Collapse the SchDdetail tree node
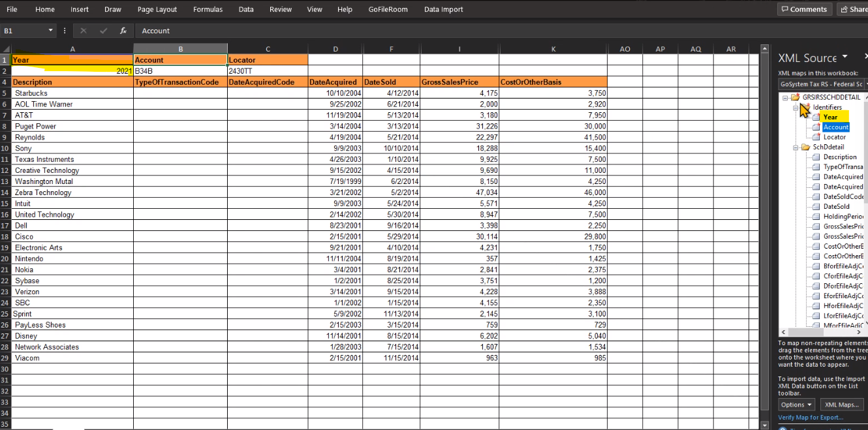Image resolution: width=868 pixels, height=430 pixels. [x=796, y=147]
